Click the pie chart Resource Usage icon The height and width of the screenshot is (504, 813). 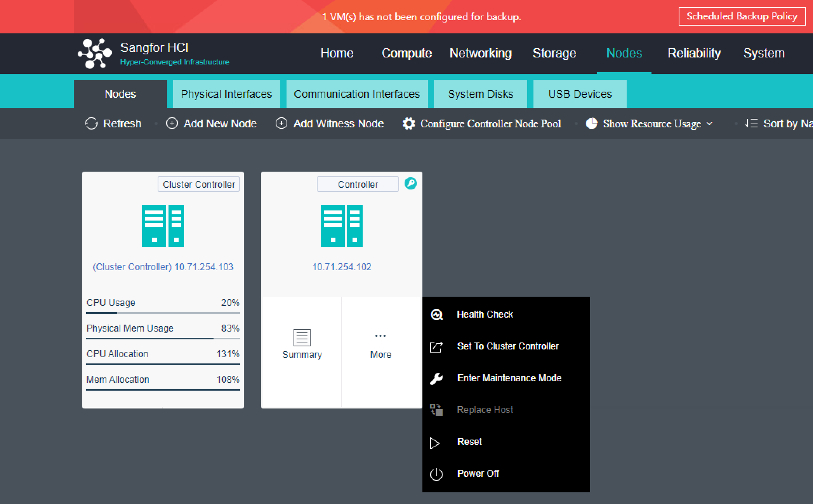pos(592,123)
